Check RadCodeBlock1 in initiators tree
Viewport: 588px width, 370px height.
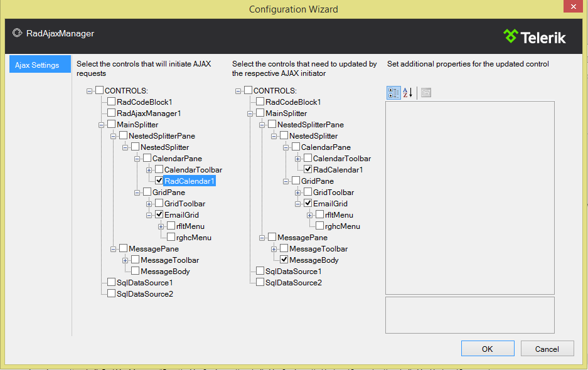[111, 102]
